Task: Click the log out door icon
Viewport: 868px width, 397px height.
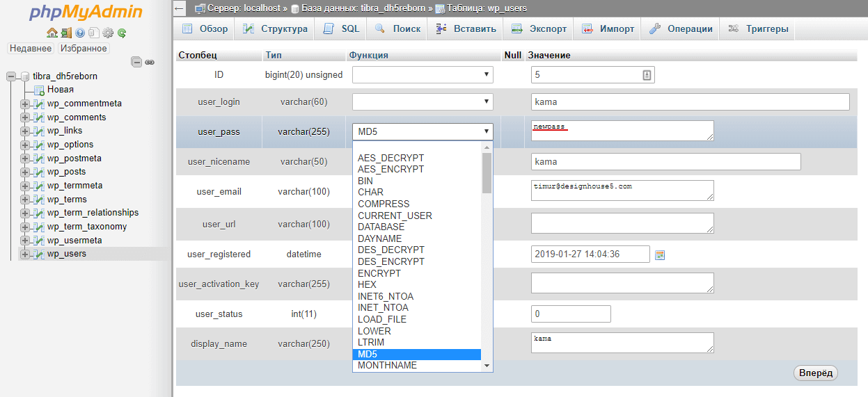Action: (x=66, y=33)
